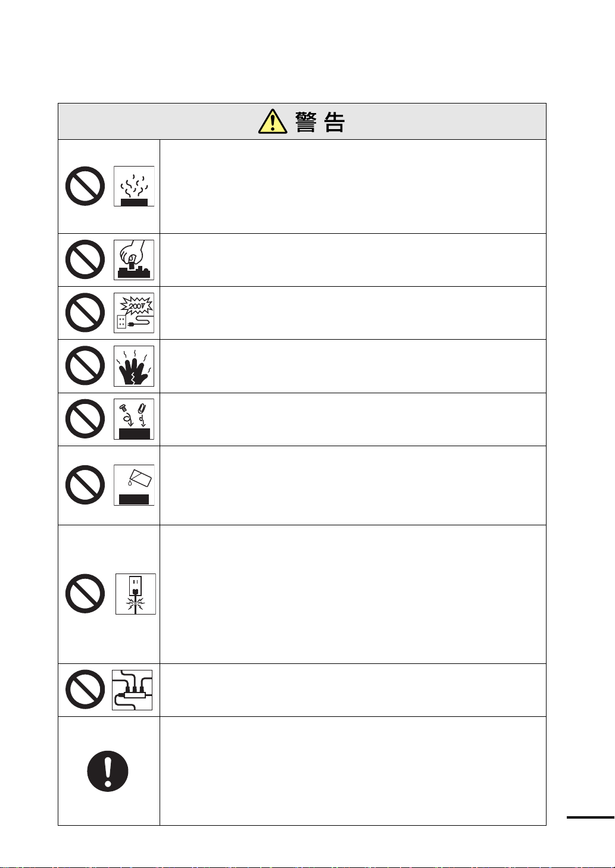
Task: Click the prohibition sign beside the 200V pictogram
Action: [x=85, y=312]
